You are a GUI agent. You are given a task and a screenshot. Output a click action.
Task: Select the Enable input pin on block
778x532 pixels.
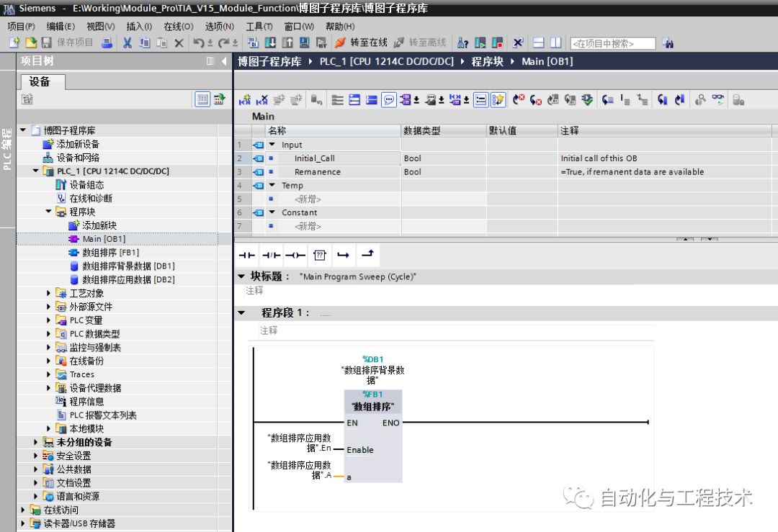click(x=360, y=450)
